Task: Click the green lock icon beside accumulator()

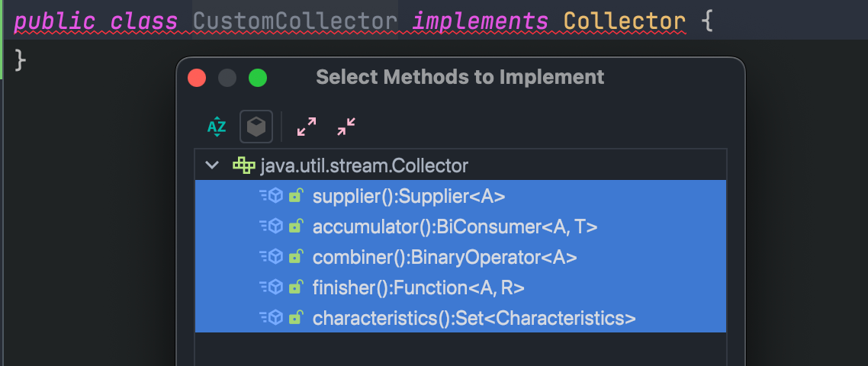Action: pos(296,226)
